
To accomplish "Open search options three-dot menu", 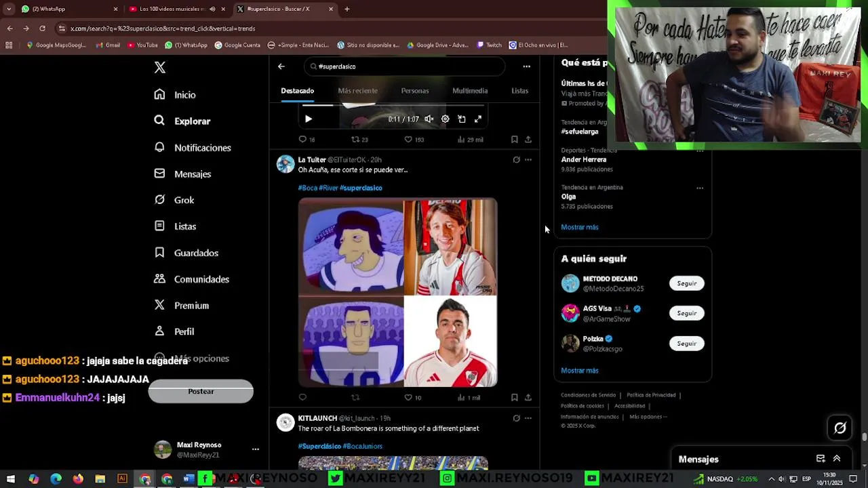I will 527,66.
